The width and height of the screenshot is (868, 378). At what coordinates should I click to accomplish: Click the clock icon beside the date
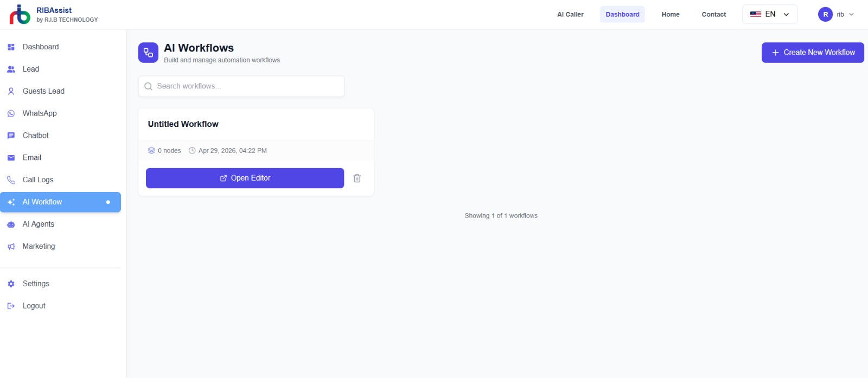pos(192,151)
